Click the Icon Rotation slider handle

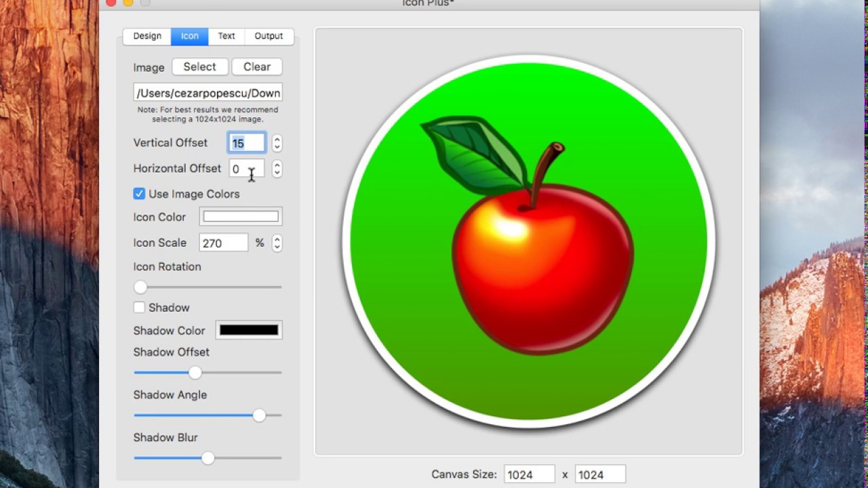click(140, 287)
